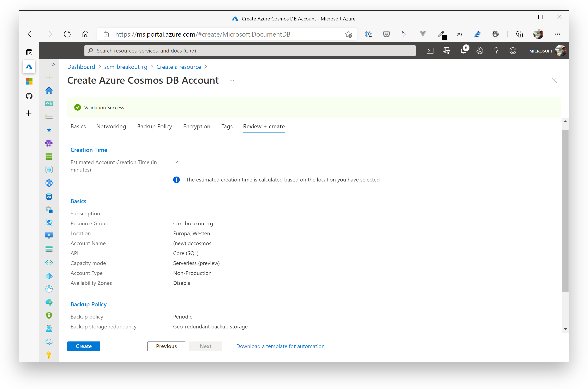588x389 pixels.
Task: Download a template for automation
Action: coord(280,346)
